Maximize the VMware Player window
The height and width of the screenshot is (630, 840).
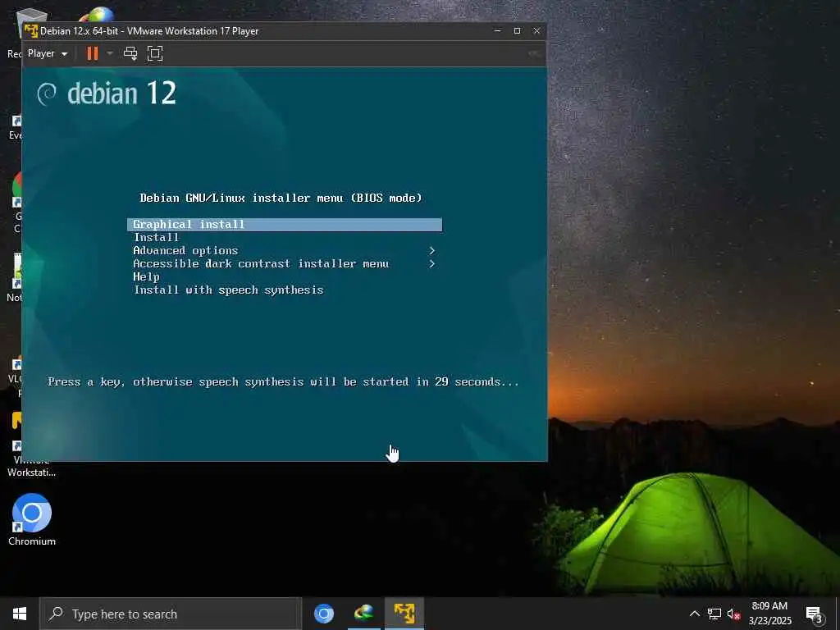pos(517,31)
